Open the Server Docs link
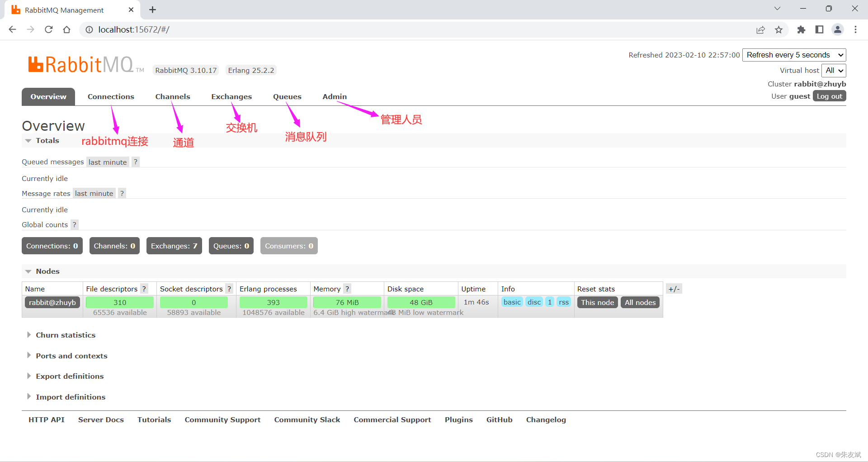 101,420
